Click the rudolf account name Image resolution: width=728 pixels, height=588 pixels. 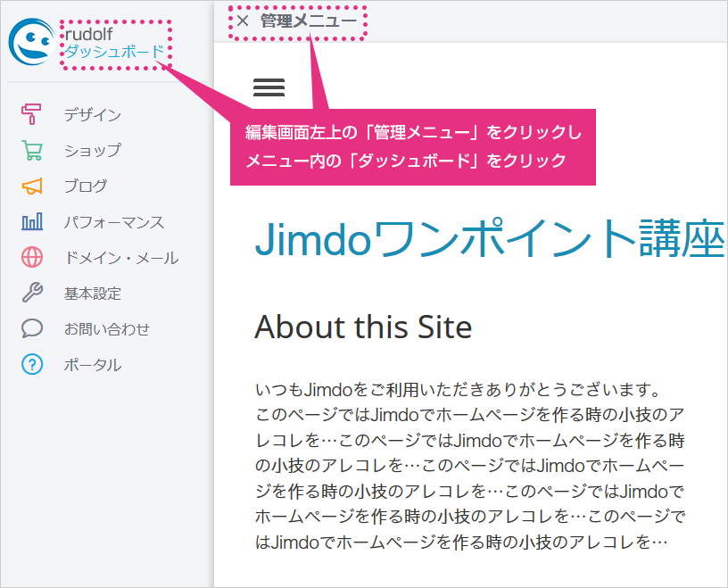coord(88,34)
